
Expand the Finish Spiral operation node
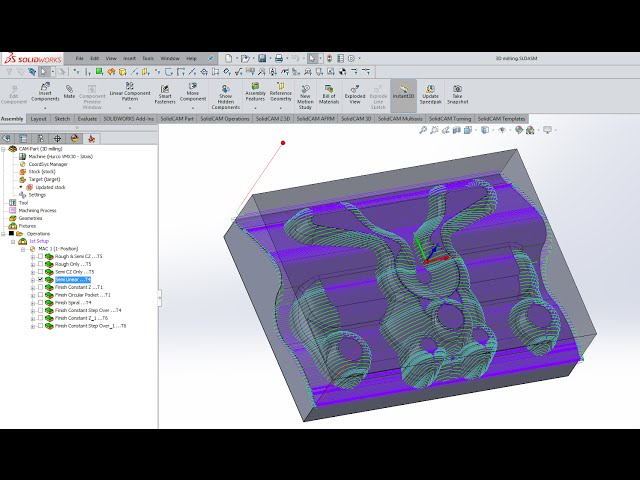pos(33,303)
